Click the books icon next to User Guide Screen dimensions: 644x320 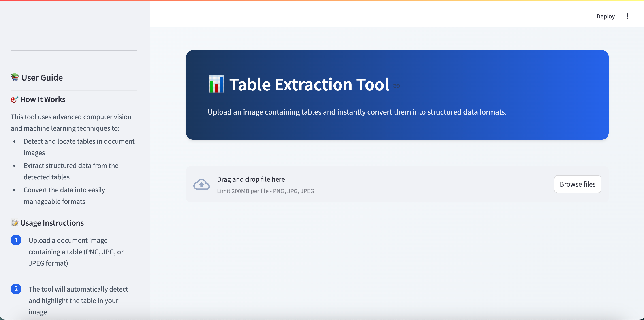[x=15, y=77]
